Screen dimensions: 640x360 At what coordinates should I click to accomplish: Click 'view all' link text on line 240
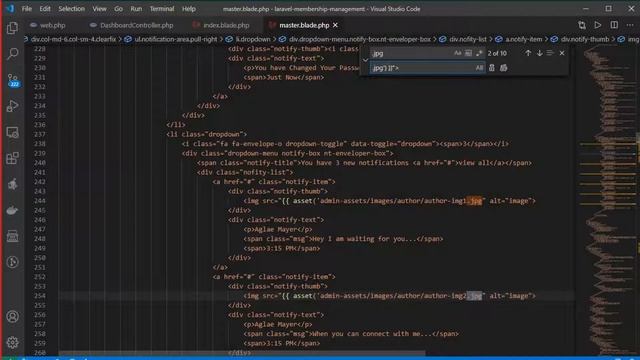(474, 162)
